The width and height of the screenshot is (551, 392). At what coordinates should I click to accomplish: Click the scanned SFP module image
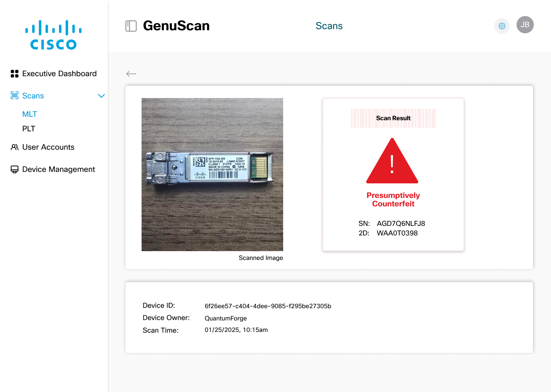212,174
